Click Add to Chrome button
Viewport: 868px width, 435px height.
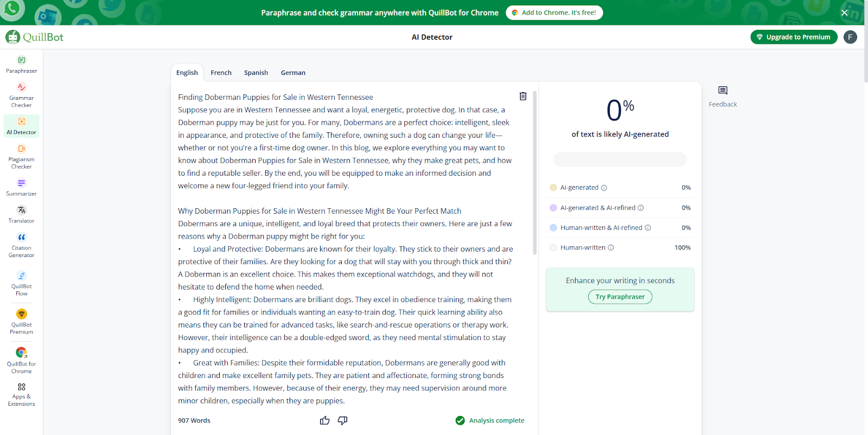[554, 12]
